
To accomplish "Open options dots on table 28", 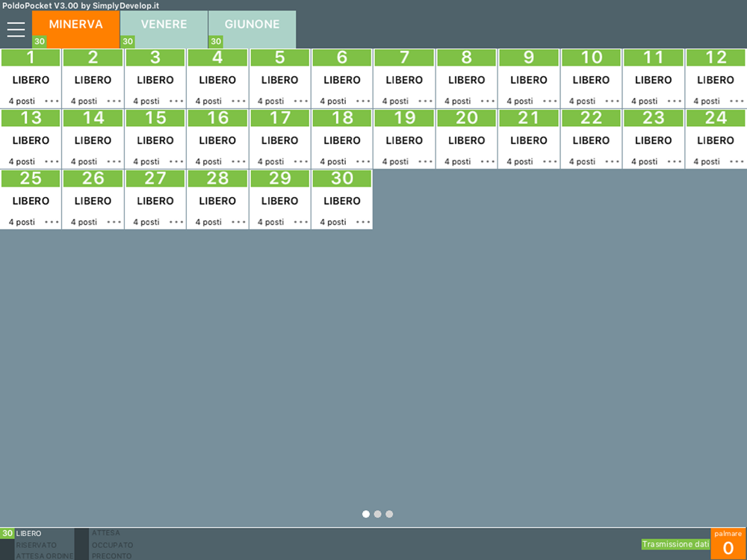I will [x=239, y=222].
